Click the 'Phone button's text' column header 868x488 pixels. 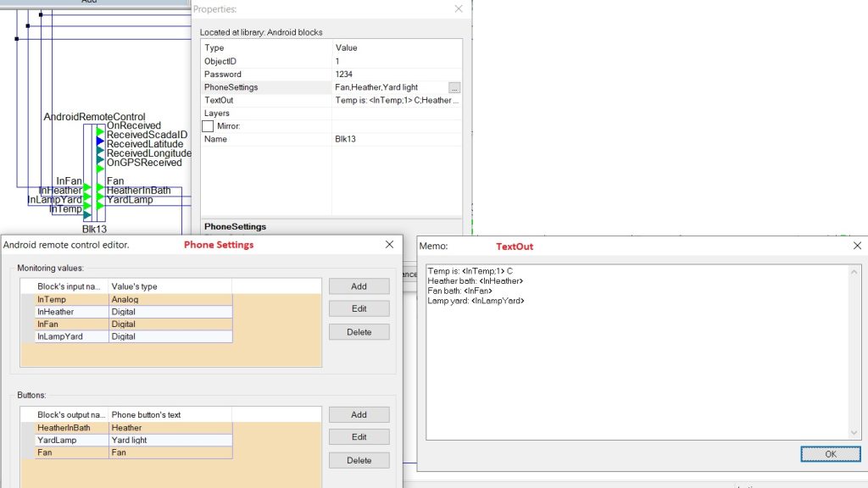(x=170, y=415)
